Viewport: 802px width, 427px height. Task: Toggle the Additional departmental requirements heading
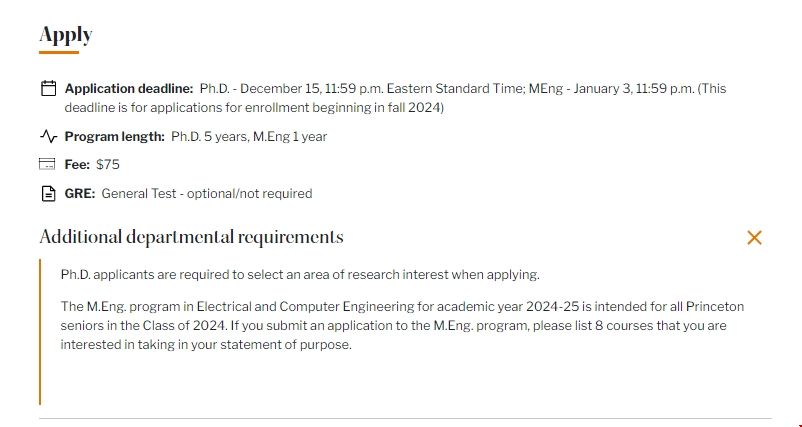(x=191, y=237)
